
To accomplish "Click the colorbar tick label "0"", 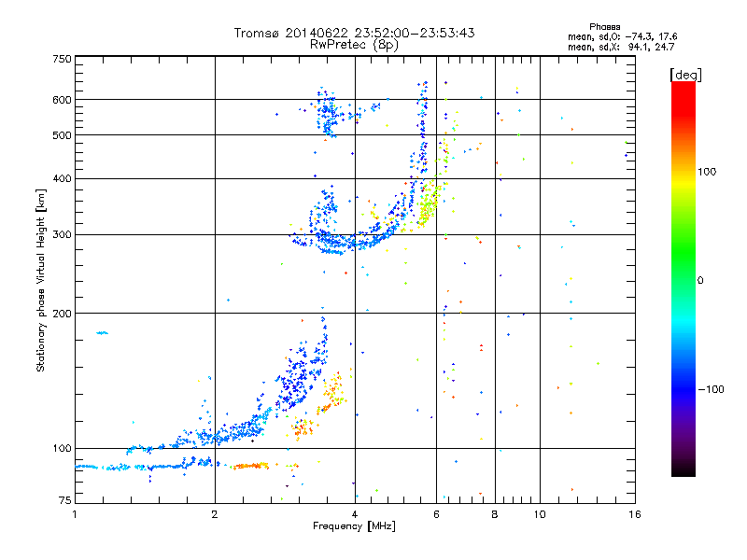I will point(700,281).
